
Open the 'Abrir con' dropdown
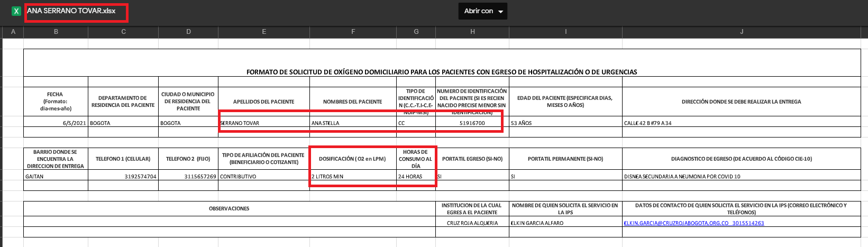[x=482, y=11]
